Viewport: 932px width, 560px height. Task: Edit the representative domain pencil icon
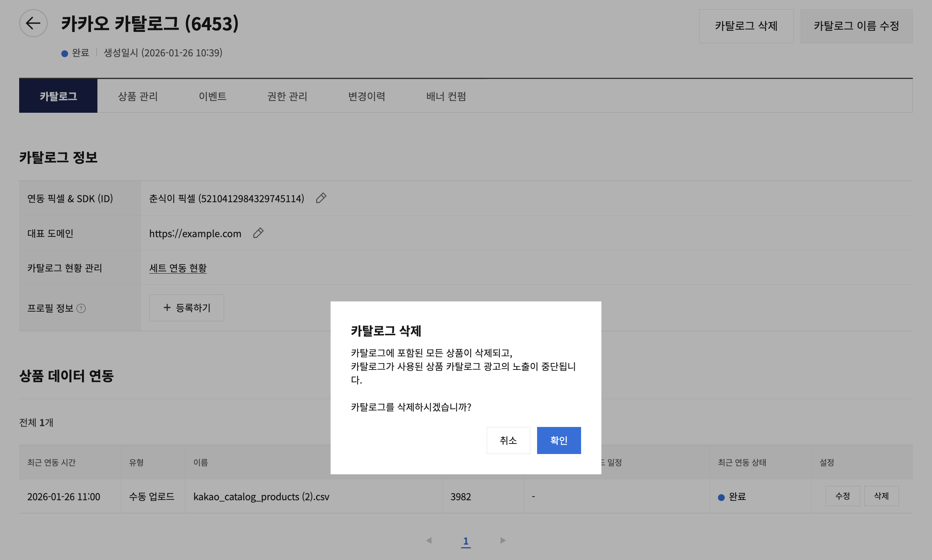pos(258,233)
